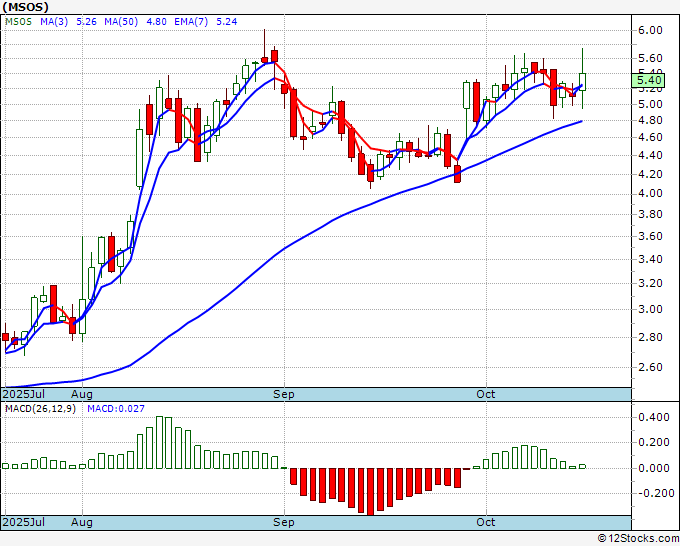Click Sep on the MACD time axis
The width and height of the screenshot is (680, 546).
pos(284,522)
